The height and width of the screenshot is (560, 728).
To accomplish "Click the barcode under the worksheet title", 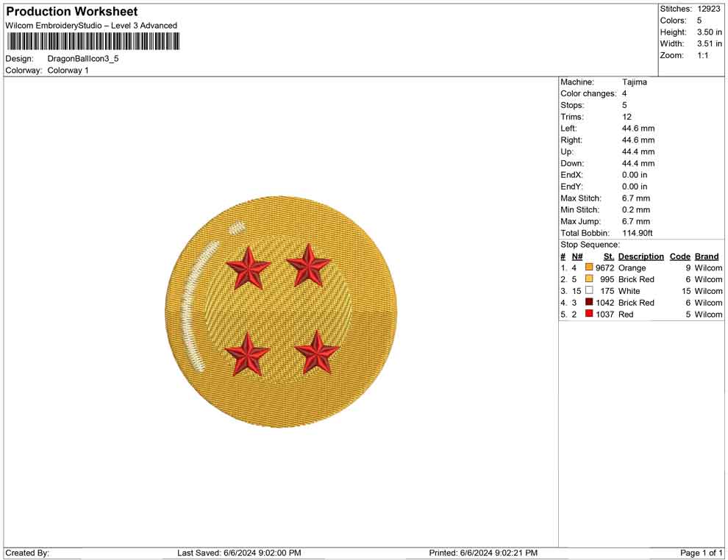I will click(x=93, y=42).
